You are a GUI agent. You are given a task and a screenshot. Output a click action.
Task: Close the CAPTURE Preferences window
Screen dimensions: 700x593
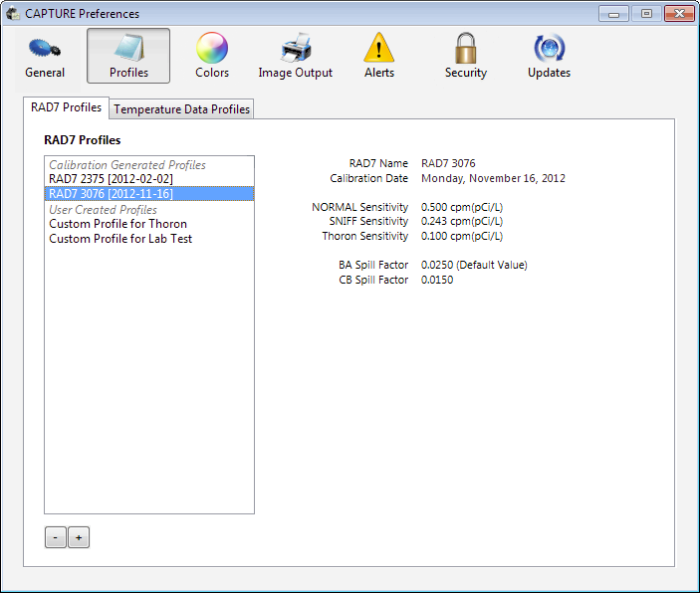pyautogui.click(x=679, y=14)
